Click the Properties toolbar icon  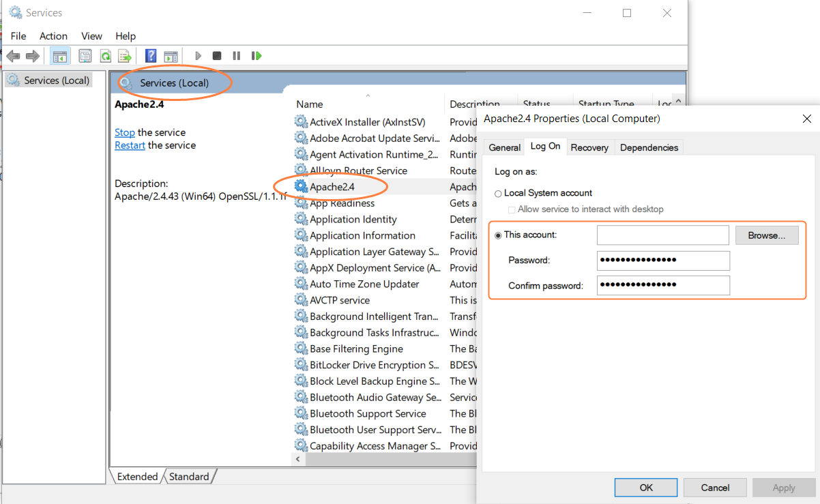pyautogui.click(x=85, y=56)
